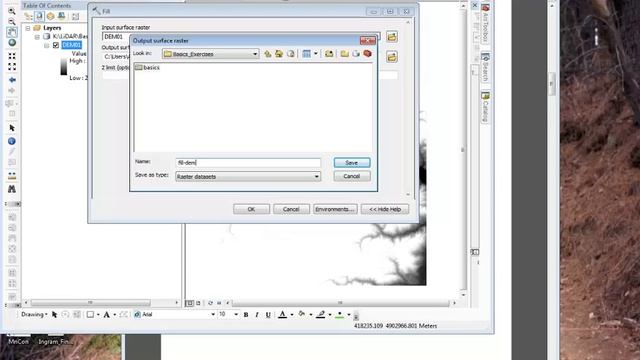640x360 pixels.
Task: Click Cancel in Output surface raster dialog
Action: click(352, 176)
